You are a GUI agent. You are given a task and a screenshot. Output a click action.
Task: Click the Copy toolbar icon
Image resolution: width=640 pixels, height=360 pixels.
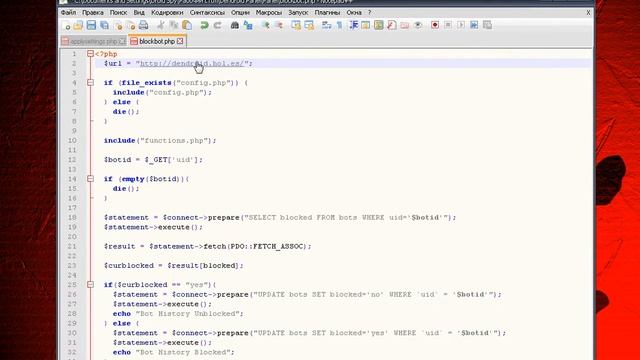[174, 25]
